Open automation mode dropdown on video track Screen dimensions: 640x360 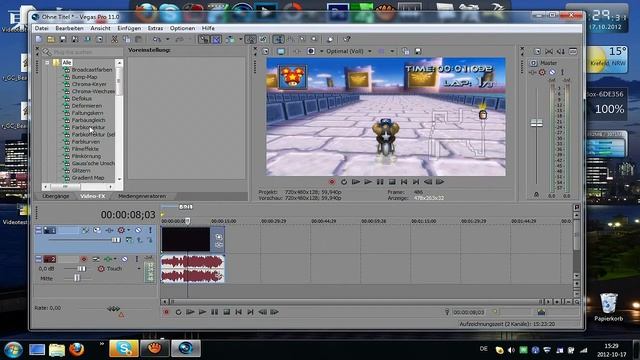click(129, 230)
